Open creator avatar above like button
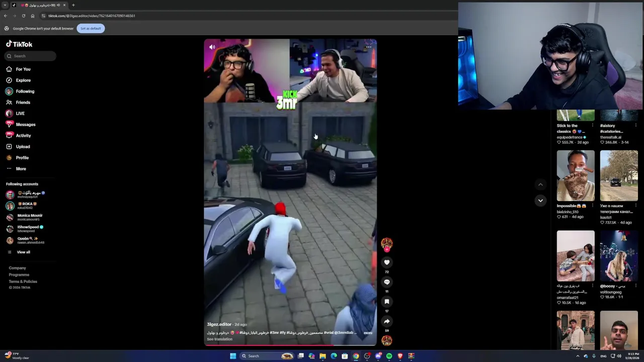This screenshot has width=644, height=362. (386, 243)
